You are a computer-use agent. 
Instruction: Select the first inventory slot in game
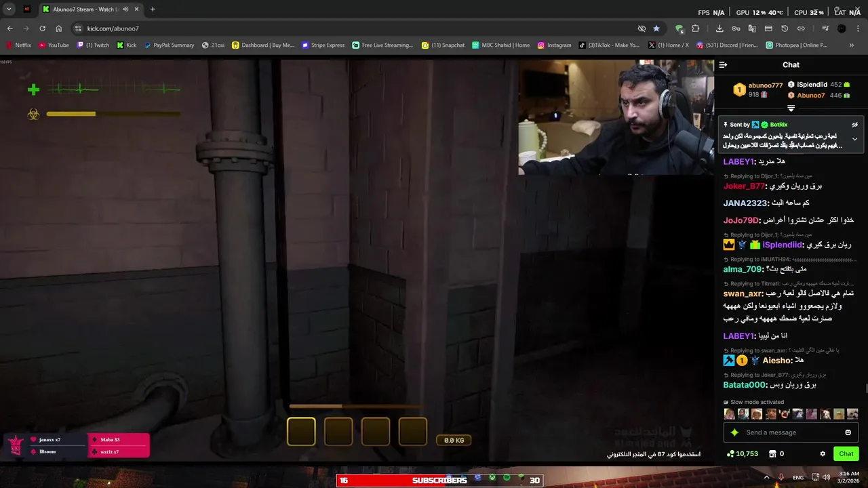coord(301,432)
